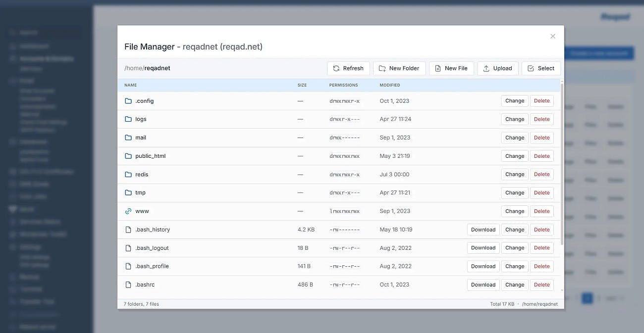Change permissions for mail

click(515, 138)
